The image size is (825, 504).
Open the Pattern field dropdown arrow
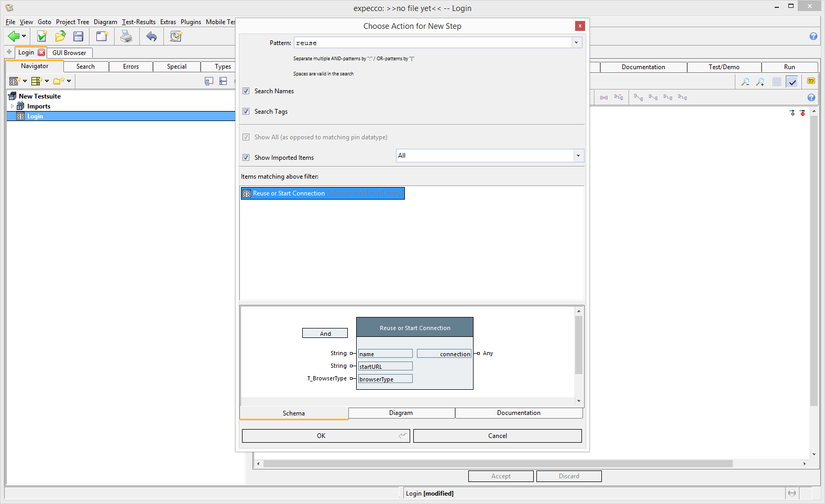pyautogui.click(x=576, y=43)
